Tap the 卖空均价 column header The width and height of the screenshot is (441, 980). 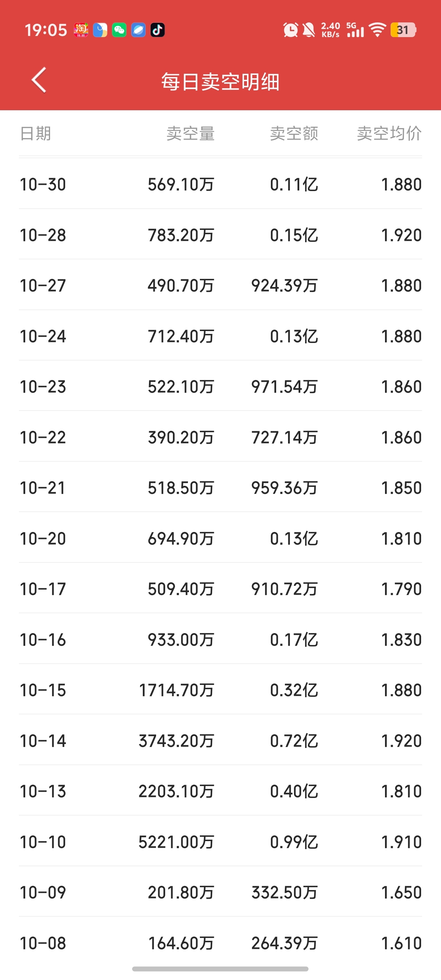click(x=389, y=134)
